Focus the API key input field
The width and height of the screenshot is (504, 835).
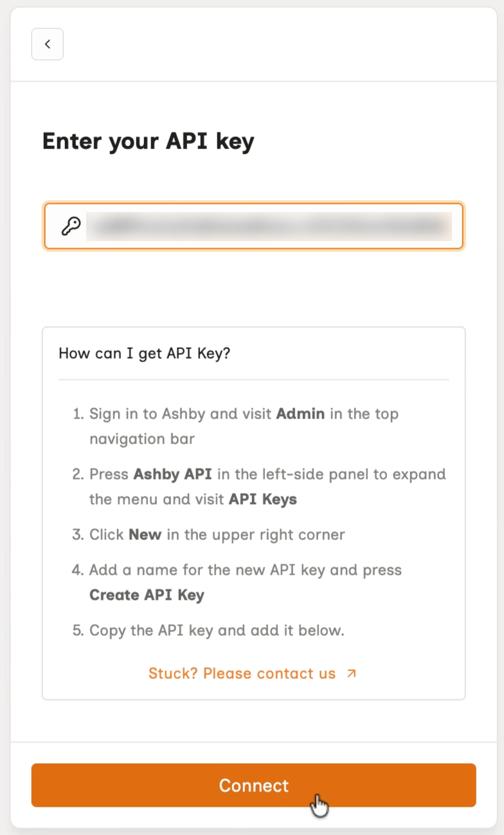pos(253,226)
